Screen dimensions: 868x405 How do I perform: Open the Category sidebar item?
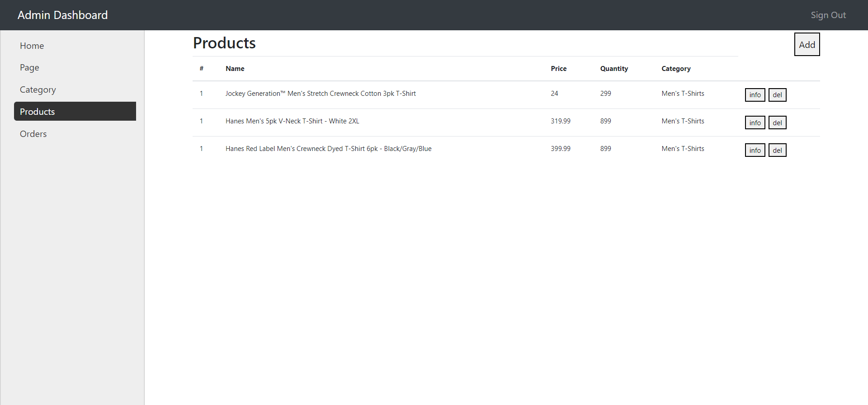[x=38, y=89]
